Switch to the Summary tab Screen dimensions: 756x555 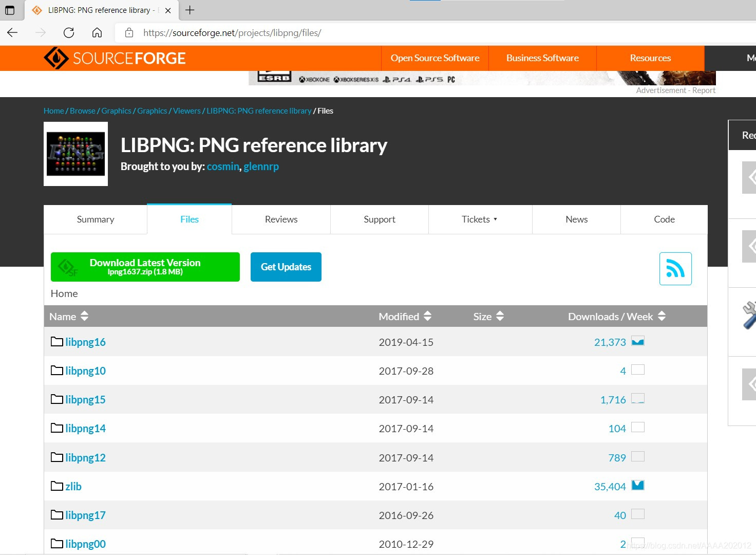click(96, 219)
